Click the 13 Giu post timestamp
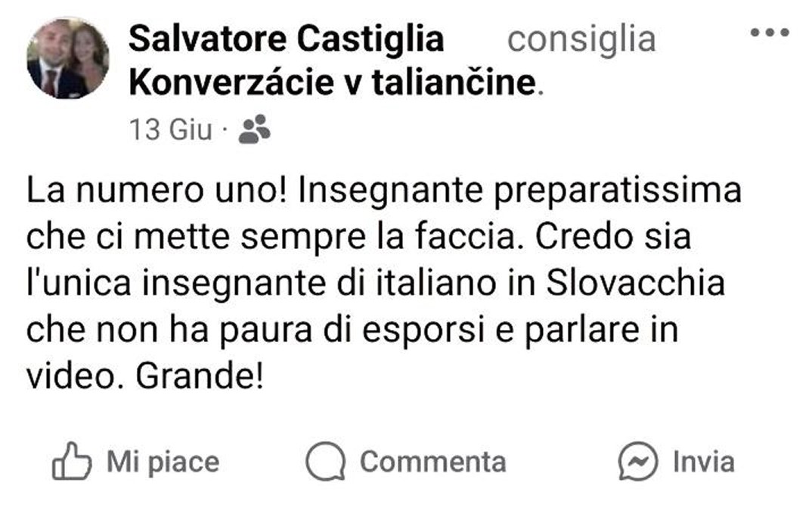The image size is (812, 510). [x=171, y=129]
